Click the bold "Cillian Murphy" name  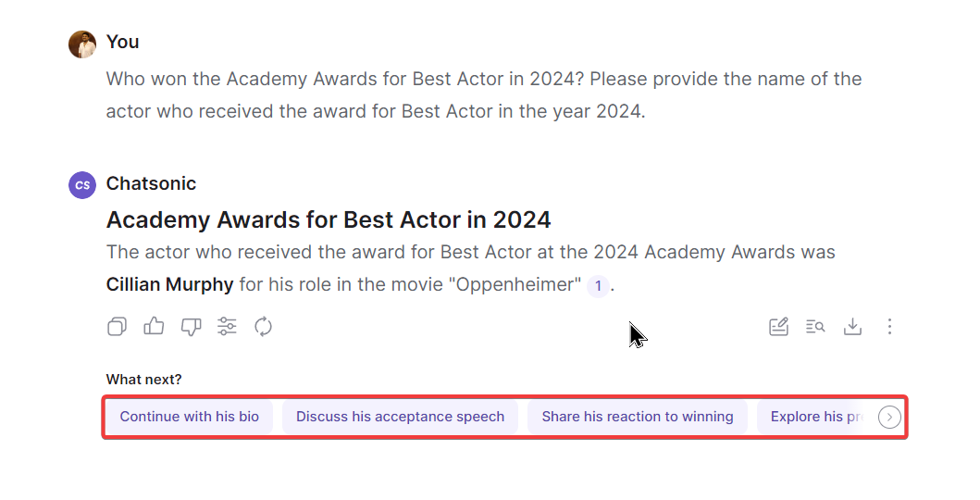[169, 284]
